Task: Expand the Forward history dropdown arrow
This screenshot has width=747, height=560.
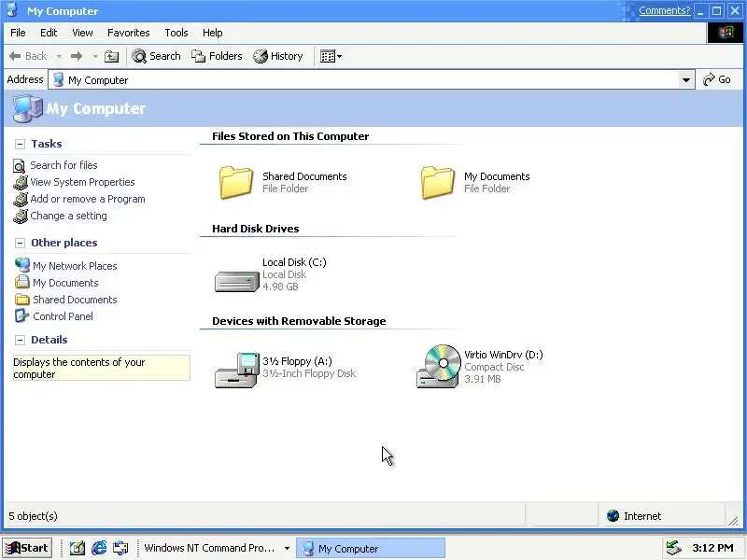Action: [x=95, y=56]
